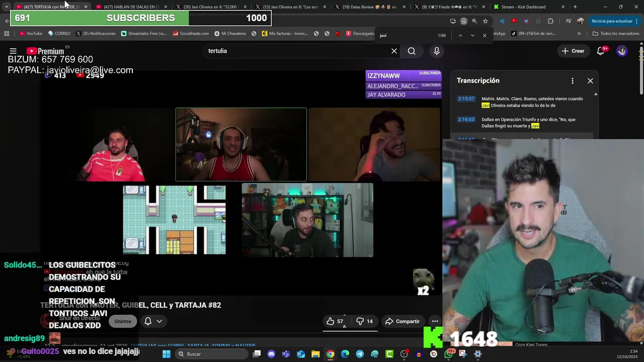The width and height of the screenshot is (644, 362).
Task: Open Discord from the taskbar
Action: [x=272, y=354]
